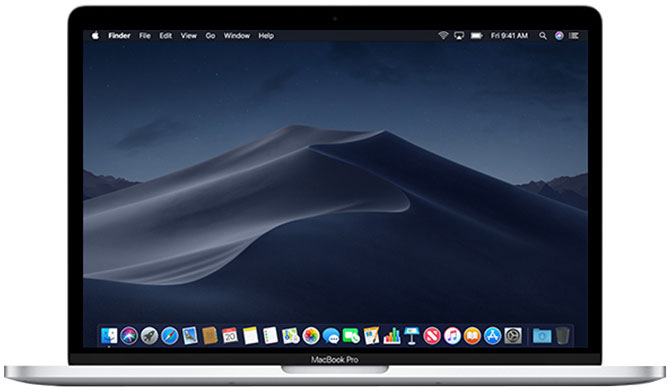Open Mail stamp icon in Dock
The width and height of the screenshot is (670, 390).
point(190,336)
